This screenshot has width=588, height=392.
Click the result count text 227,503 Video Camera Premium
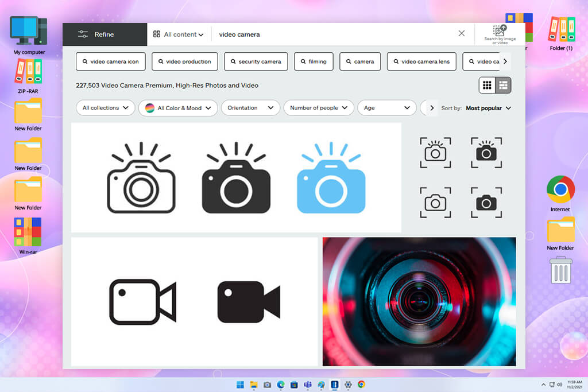pyautogui.click(x=167, y=86)
